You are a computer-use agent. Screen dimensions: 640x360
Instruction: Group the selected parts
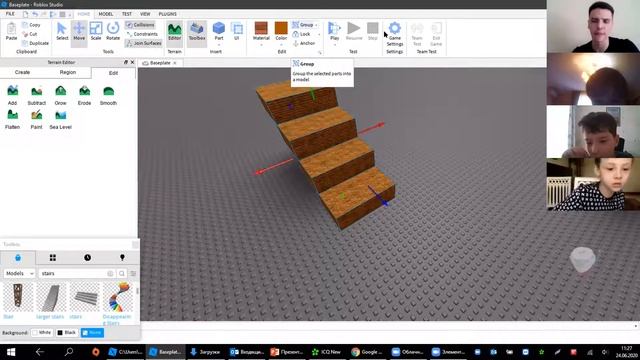tap(304, 25)
